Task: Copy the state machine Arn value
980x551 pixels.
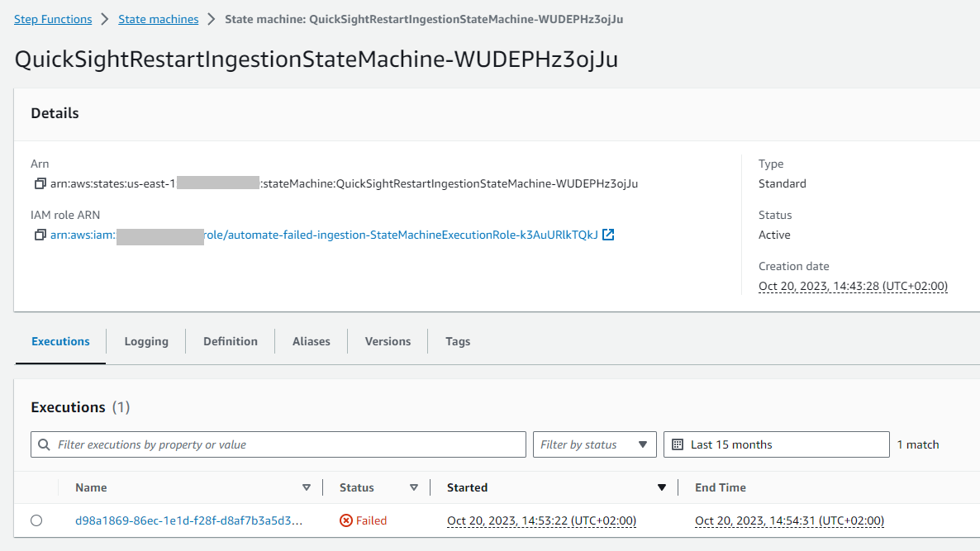Action: pos(40,183)
